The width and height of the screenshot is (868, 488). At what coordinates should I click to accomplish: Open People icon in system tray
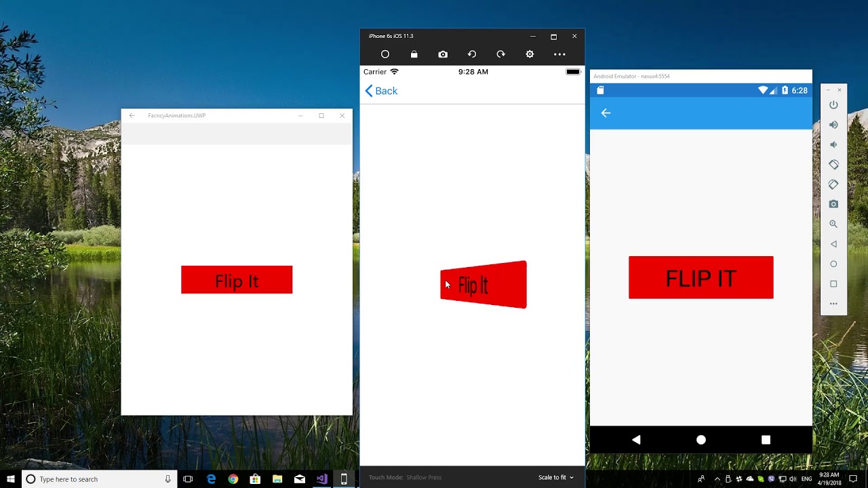tap(701, 479)
